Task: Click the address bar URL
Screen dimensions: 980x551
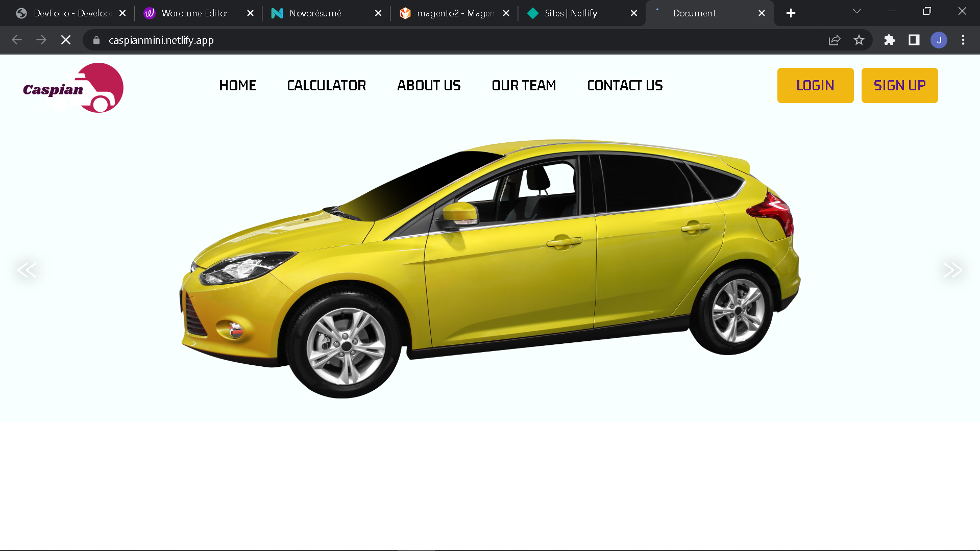Action: tap(161, 40)
